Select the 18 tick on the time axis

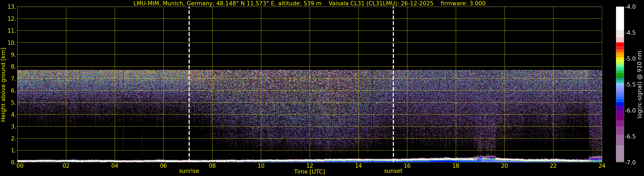[x=456, y=166]
